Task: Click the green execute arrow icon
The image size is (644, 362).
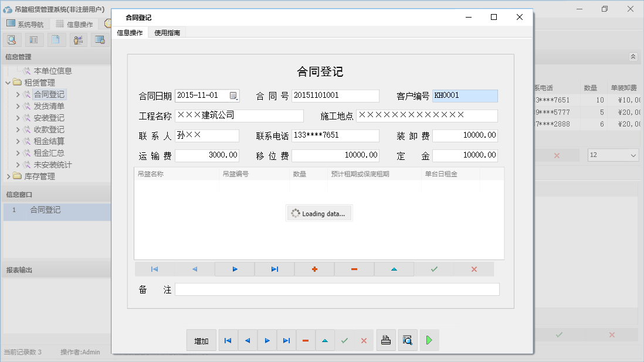Action: click(x=429, y=340)
